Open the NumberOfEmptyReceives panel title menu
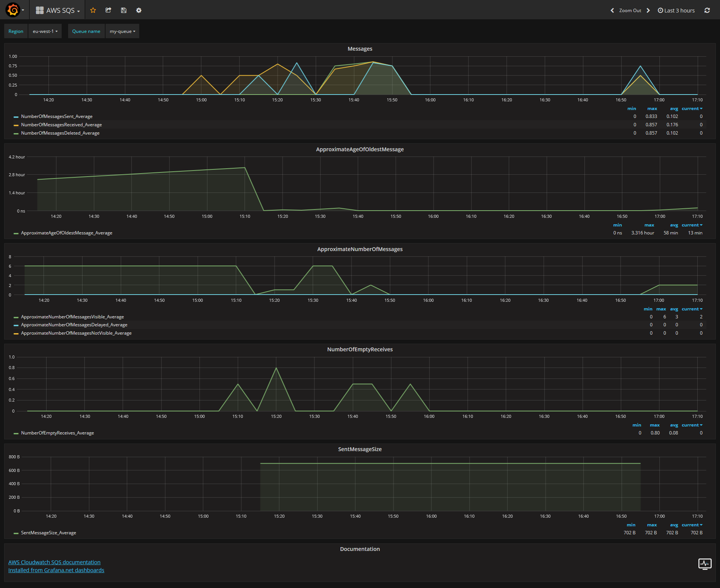Viewport: 720px width, 588px height. [360, 349]
